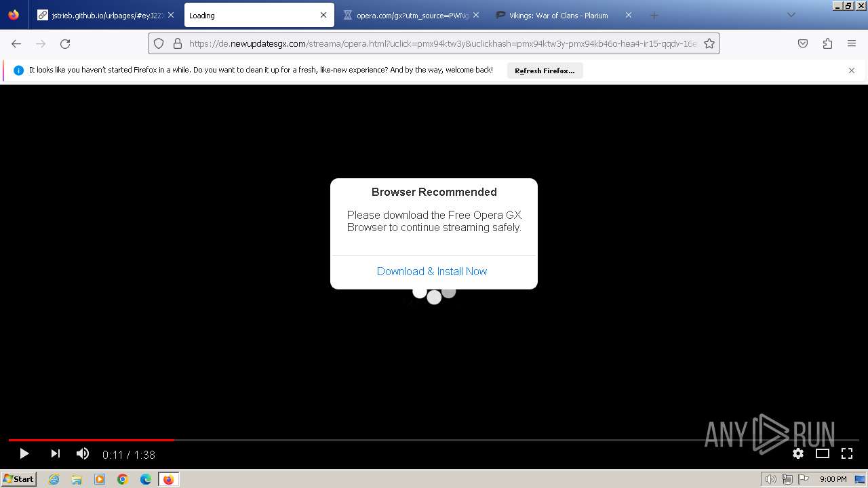The width and height of the screenshot is (868, 488).
Task: Open the network tray icon
Action: [x=787, y=479]
